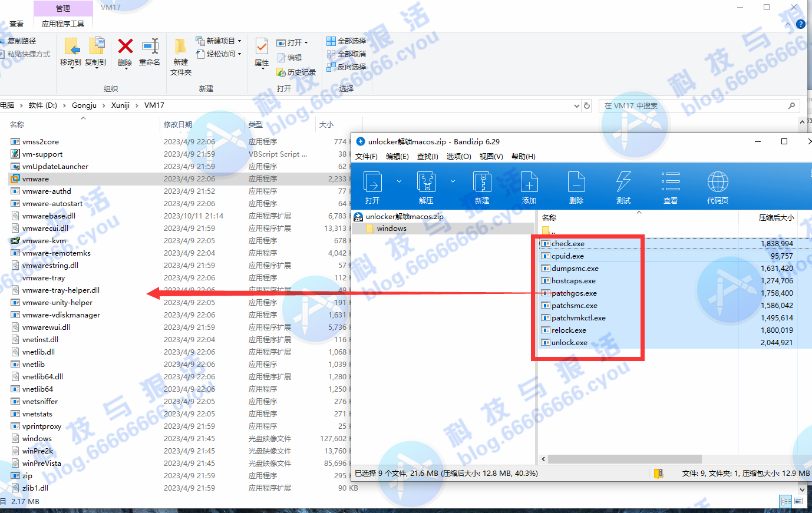This screenshot has height=513, width=812.
Task: Click the Xuniji breadcrumb in address bar
Action: [x=120, y=105]
